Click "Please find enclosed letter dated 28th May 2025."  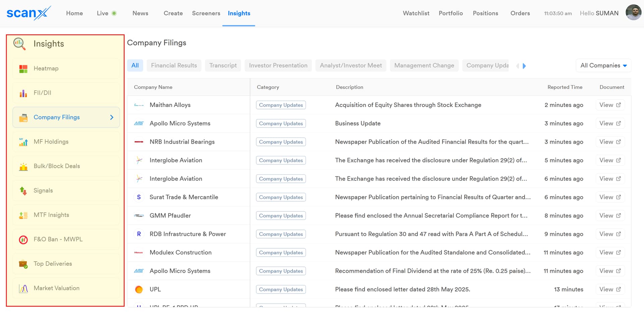pos(402,289)
